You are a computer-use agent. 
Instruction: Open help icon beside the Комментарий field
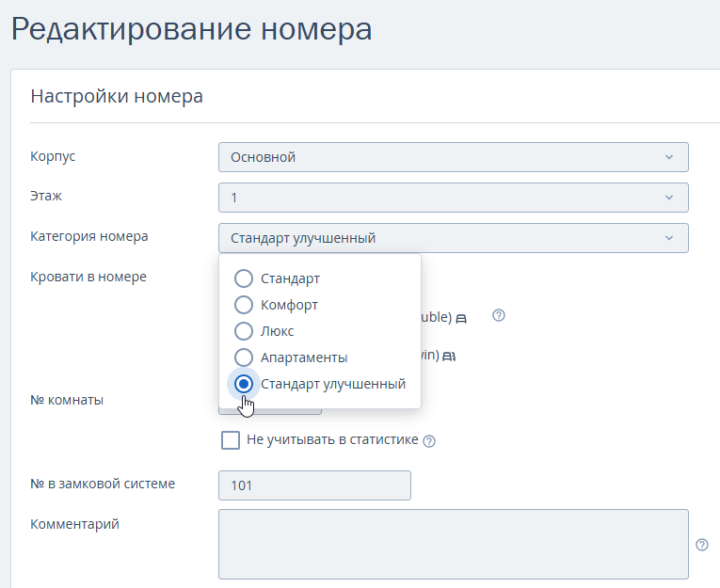702,545
